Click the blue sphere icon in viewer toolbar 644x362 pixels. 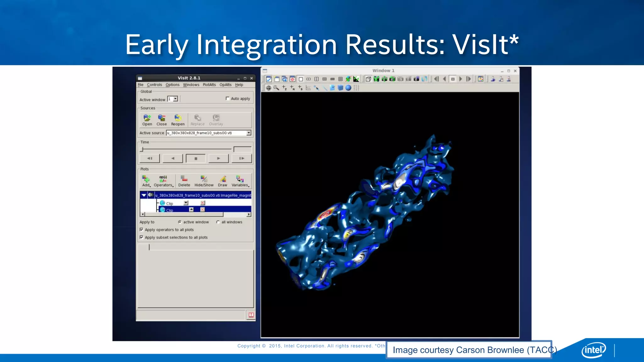[x=348, y=88]
